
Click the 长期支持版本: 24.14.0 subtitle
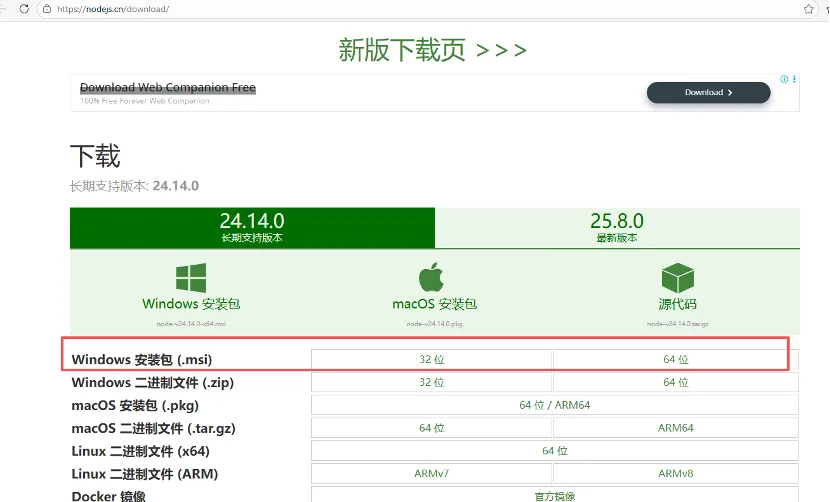[134, 186]
